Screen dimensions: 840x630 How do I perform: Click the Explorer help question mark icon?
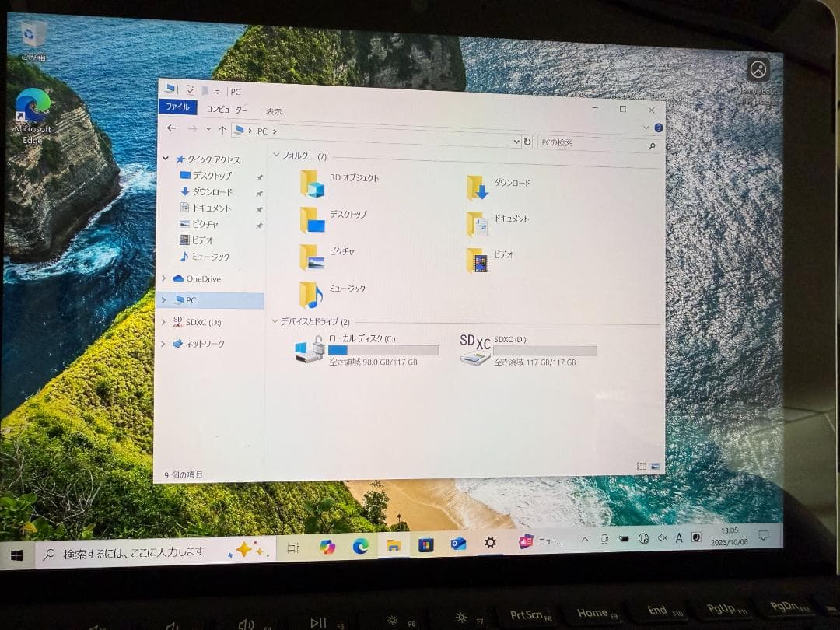(x=658, y=128)
